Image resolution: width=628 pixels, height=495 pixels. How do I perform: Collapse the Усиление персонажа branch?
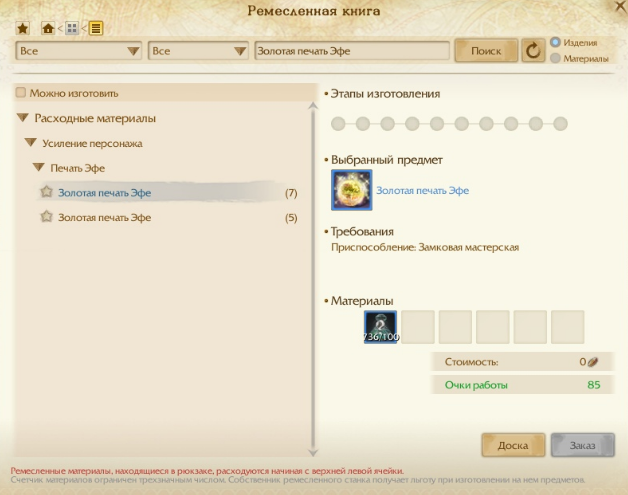[x=31, y=143]
